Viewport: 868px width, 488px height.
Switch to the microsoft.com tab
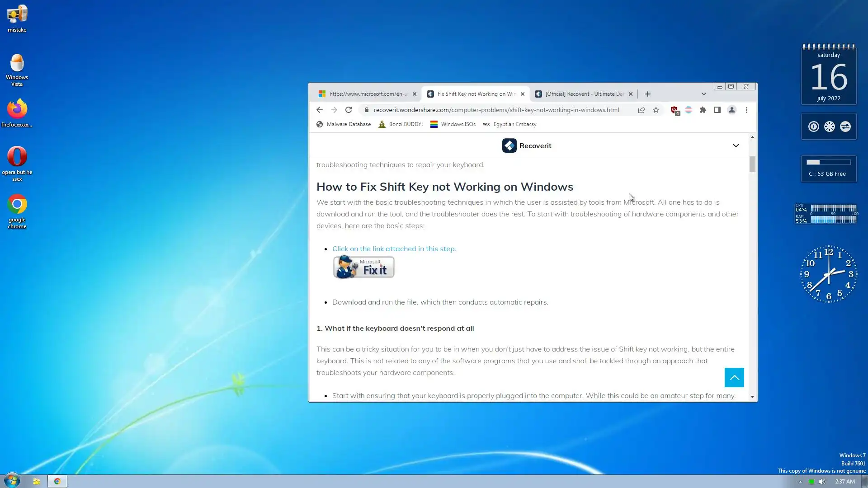364,94
